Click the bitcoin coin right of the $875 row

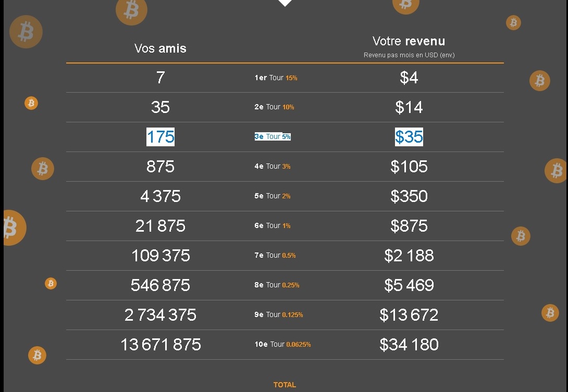pyautogui.click(x=521, y=236)
